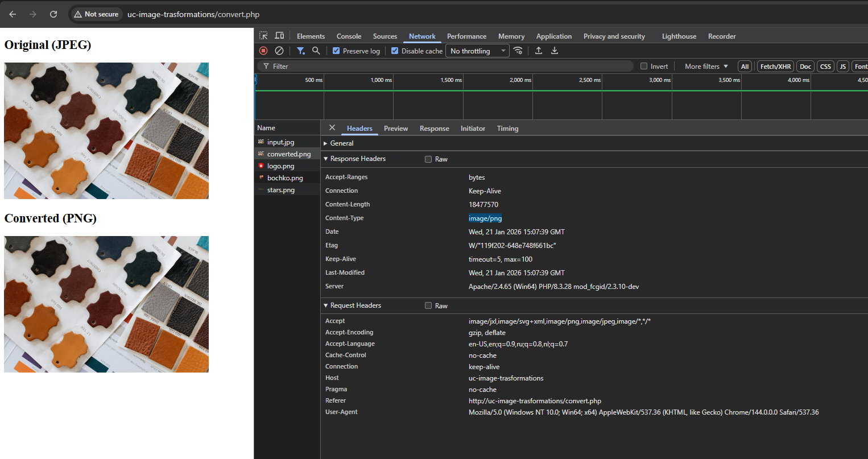Viewport: 868px width, 459px height.
Task: Close the request details panel
Action: pyautogui.click(x=332, y=128)
